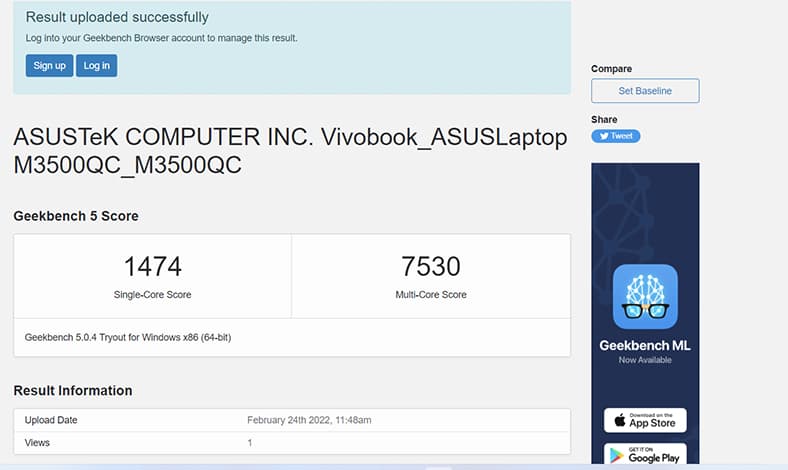Click the Multi-Core Score label

[431, 295]
